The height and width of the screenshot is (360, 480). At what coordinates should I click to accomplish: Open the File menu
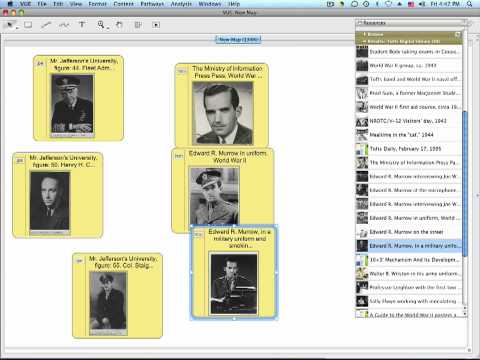click(42, 4)
